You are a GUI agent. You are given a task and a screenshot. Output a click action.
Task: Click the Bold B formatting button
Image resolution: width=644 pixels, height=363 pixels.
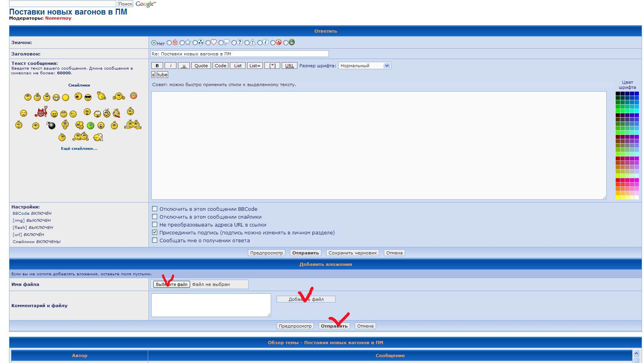157,66
